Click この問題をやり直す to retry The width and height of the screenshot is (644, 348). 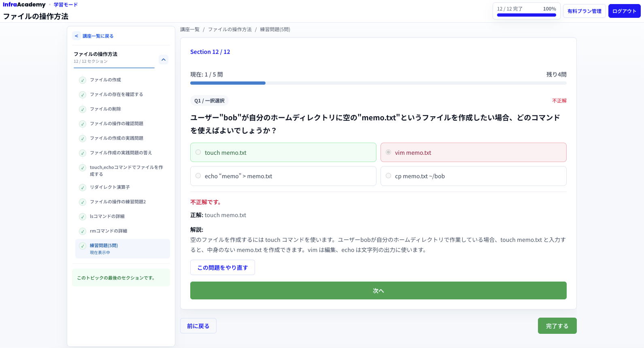(223, 267)
